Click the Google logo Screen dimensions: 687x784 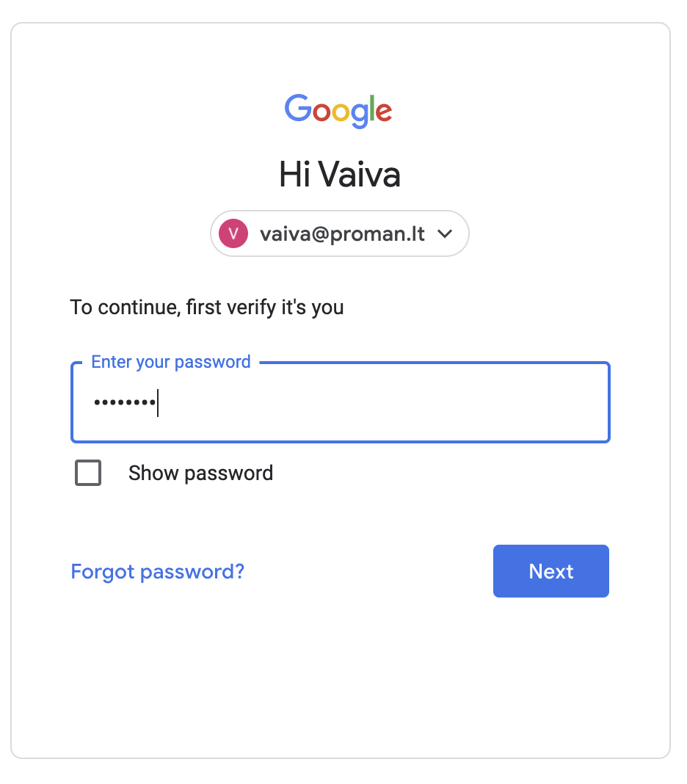tap(338, 110)
